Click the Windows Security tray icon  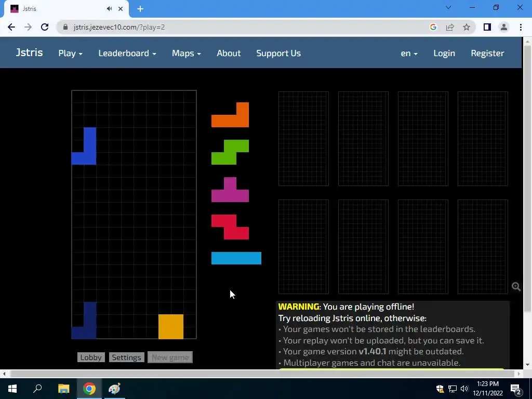point(440,389)
